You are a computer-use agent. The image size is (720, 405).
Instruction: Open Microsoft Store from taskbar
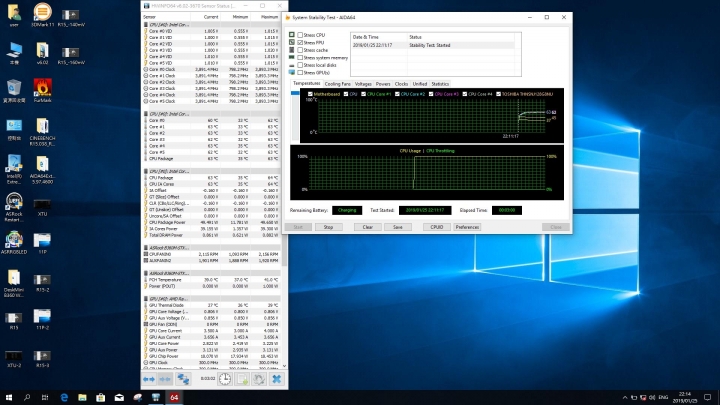(101, 398)
